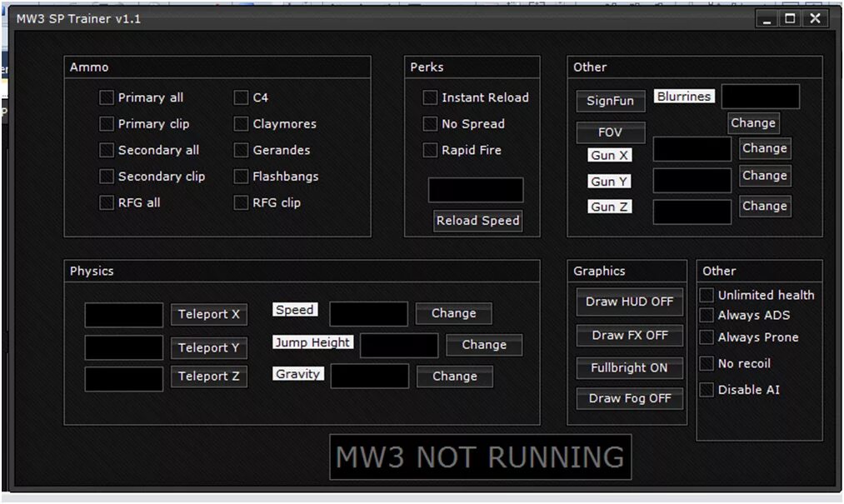Click Change under the Blurrines field
The width and height of the screenshot is (844, 504).
coord(753,122)
